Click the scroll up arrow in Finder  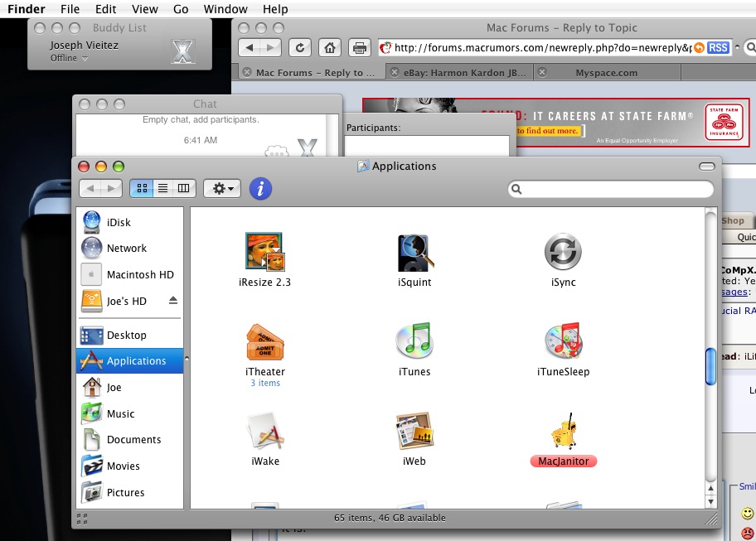click(x=710, y=489)
